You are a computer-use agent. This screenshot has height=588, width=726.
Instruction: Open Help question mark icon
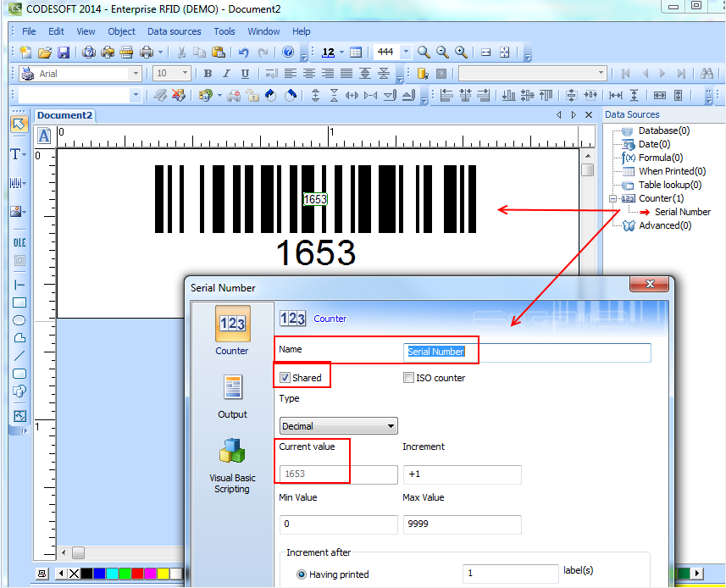(x=288, y=52)
